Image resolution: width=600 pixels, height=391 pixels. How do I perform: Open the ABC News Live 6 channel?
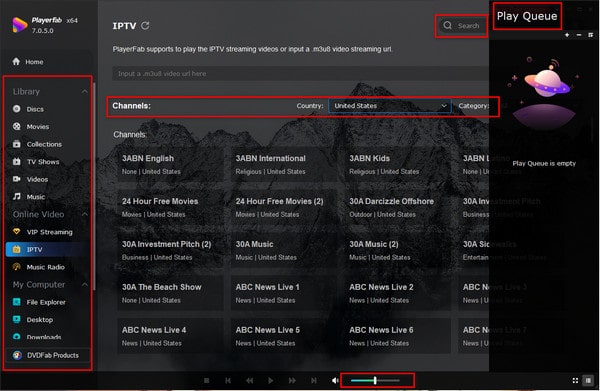(x=397, y=336)
